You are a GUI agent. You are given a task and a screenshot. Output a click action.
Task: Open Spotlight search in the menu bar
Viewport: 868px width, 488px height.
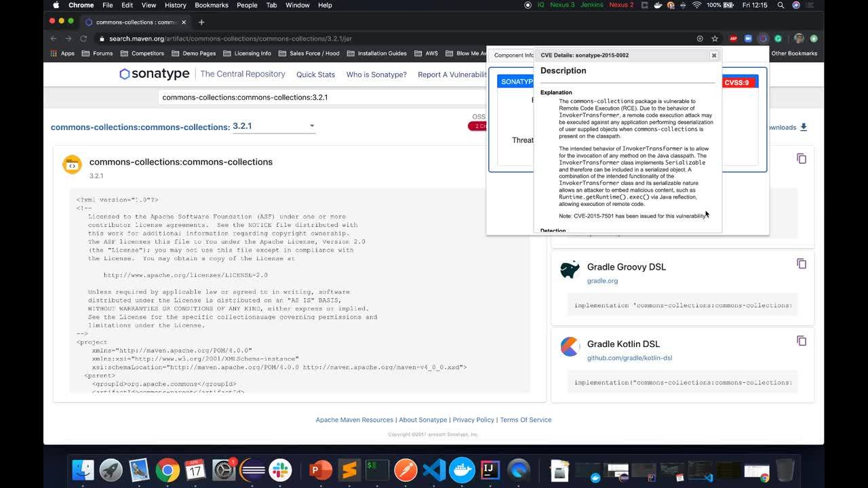781,5
